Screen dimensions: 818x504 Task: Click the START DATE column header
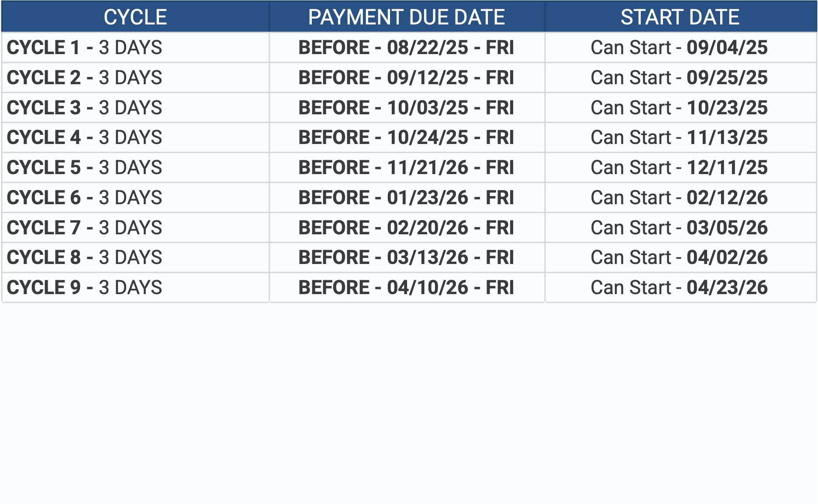pos(680,17)
